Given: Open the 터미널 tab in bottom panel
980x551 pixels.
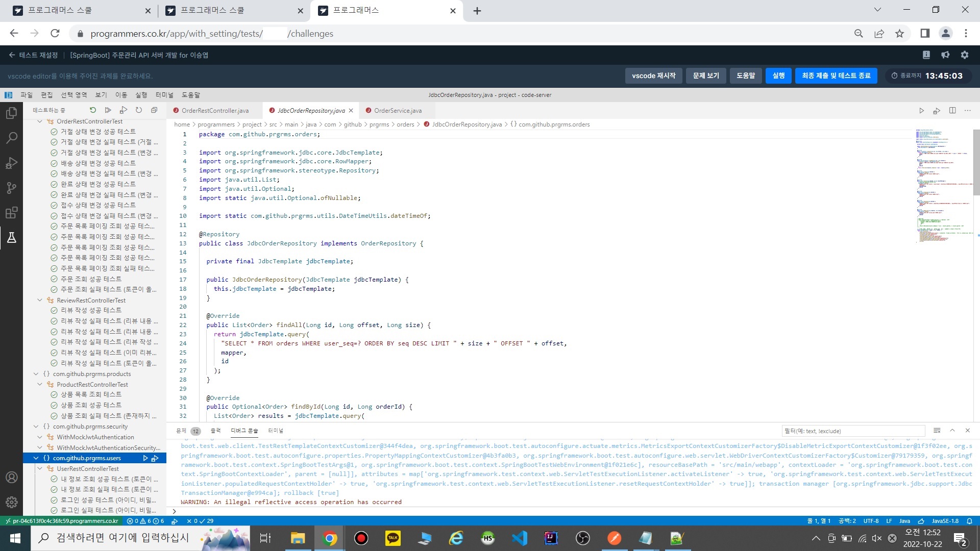Looking at the screenshot, I should (276, 431).
